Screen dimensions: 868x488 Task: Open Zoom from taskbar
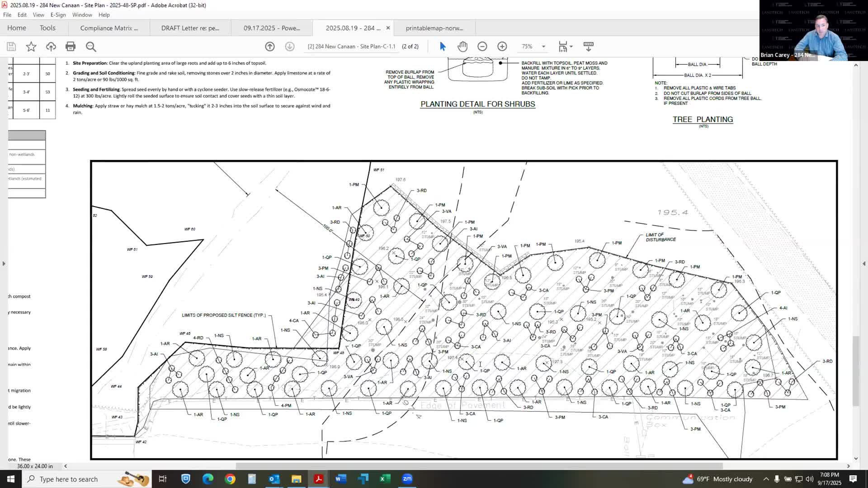click(407, 479)
